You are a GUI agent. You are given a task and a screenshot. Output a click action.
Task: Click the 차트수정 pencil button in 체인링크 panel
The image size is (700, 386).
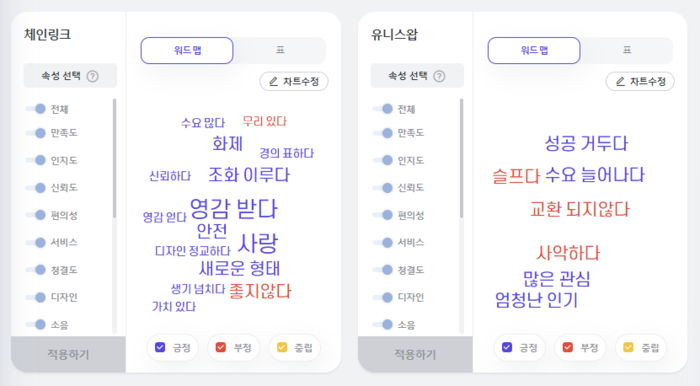[x=294, y=81]
